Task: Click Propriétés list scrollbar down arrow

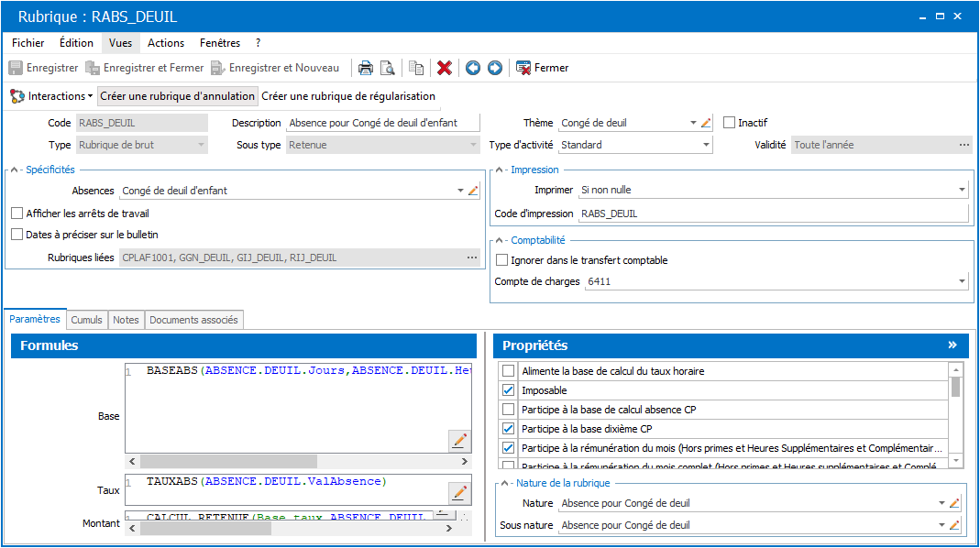Action: click(x=955, y=461)
